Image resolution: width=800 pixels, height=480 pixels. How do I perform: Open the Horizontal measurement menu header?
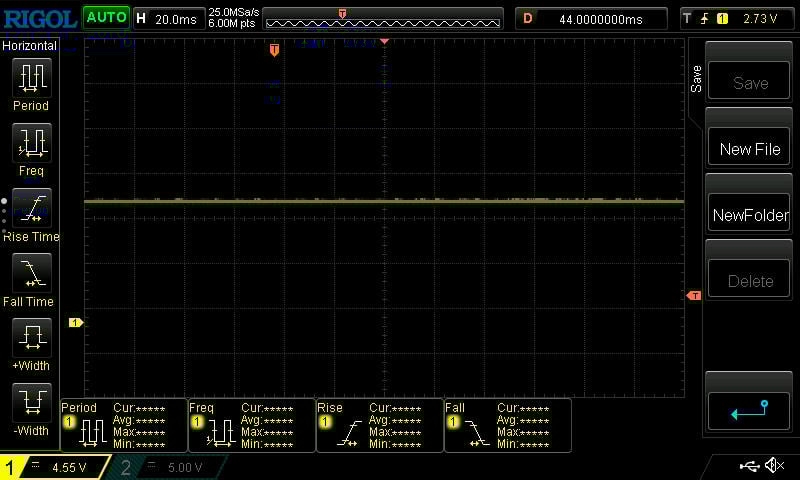click(x=30, y=45)
